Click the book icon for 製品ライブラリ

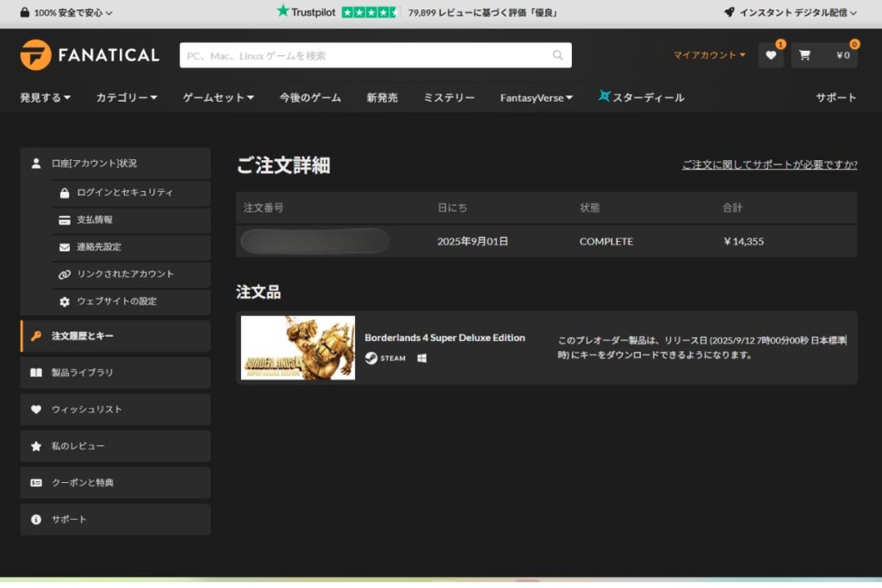[x=36, y=373]
